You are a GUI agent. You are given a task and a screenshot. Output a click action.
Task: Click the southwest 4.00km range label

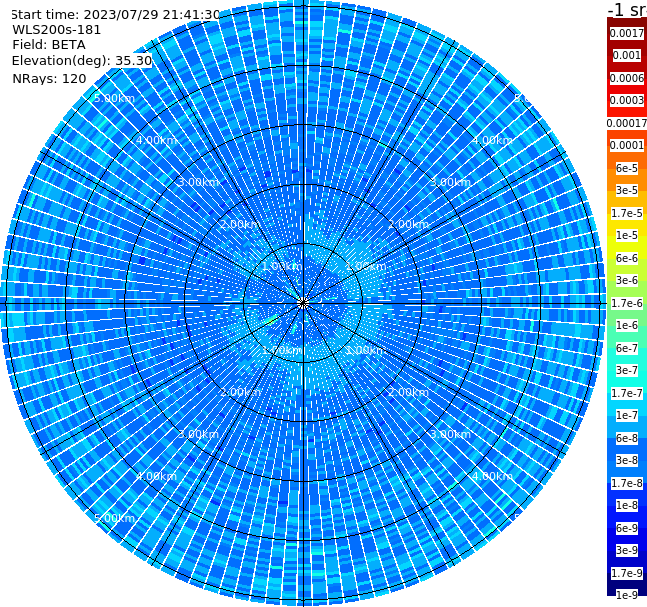(156, 476)
